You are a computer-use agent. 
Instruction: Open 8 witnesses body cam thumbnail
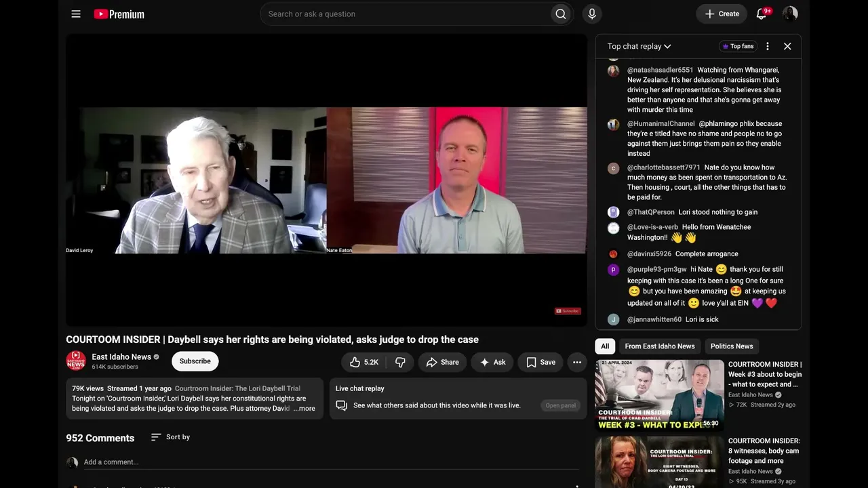click(660, 462)
